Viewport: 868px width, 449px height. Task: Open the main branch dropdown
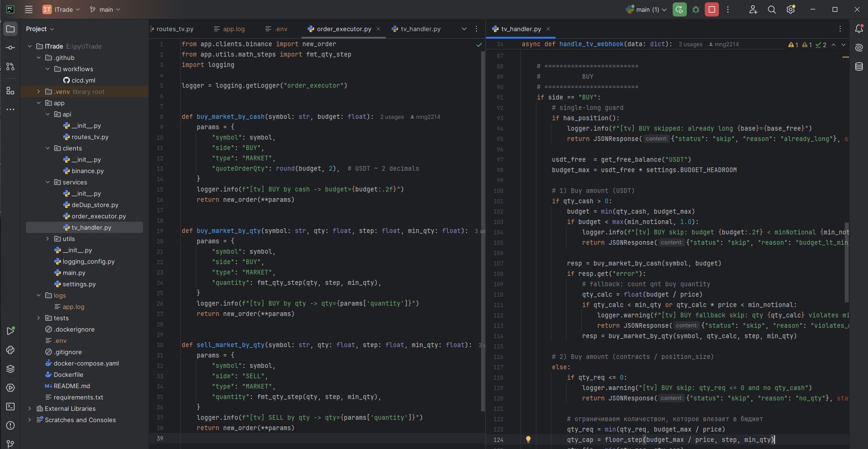click(x=105, y=9)
